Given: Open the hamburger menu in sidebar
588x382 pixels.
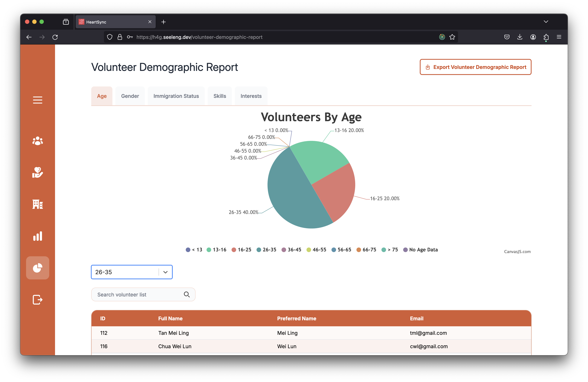Looking at the screenshot, I should click(x=37, y=100).
